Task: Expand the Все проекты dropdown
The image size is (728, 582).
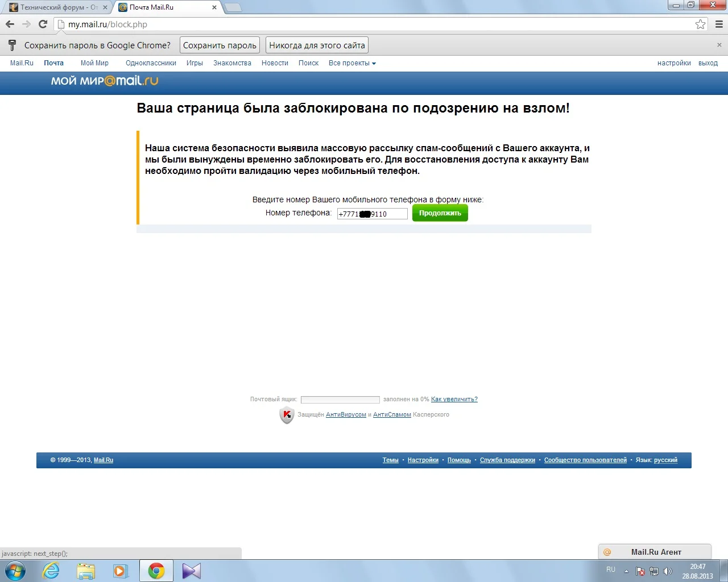Action: point(352,63)
